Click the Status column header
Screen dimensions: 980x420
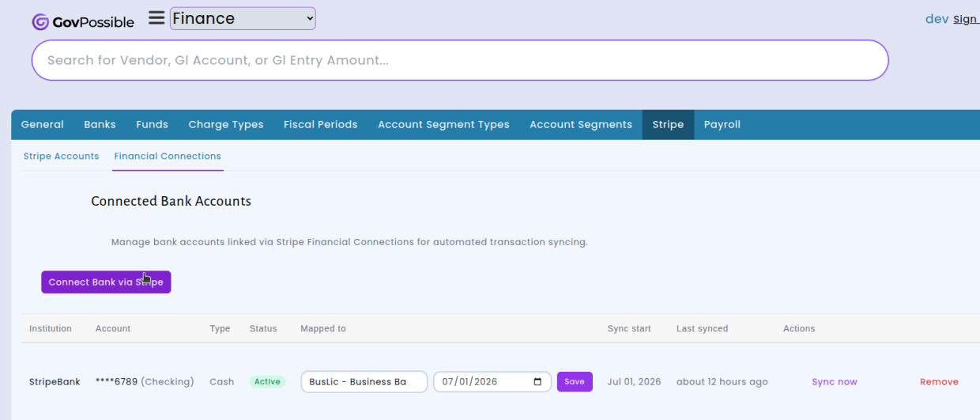(x=263, y=328)
